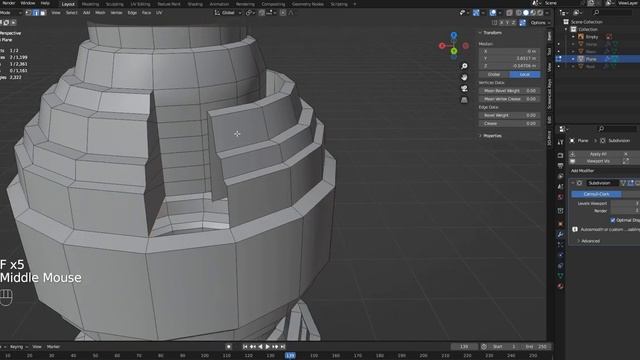Screen dimensions: 640x360
Task: Click the Apply All button
Action: pyautogui.click(x=598, y=154)
